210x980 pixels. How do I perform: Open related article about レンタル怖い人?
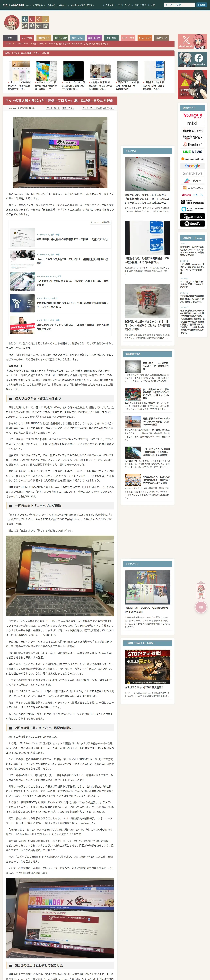click(x=60, y=325)
